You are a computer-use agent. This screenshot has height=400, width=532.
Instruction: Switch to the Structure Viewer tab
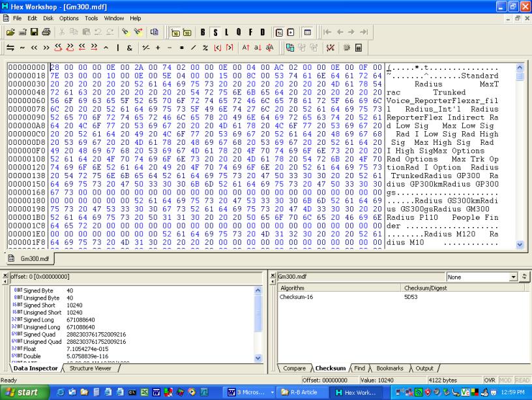coord(91,369)
